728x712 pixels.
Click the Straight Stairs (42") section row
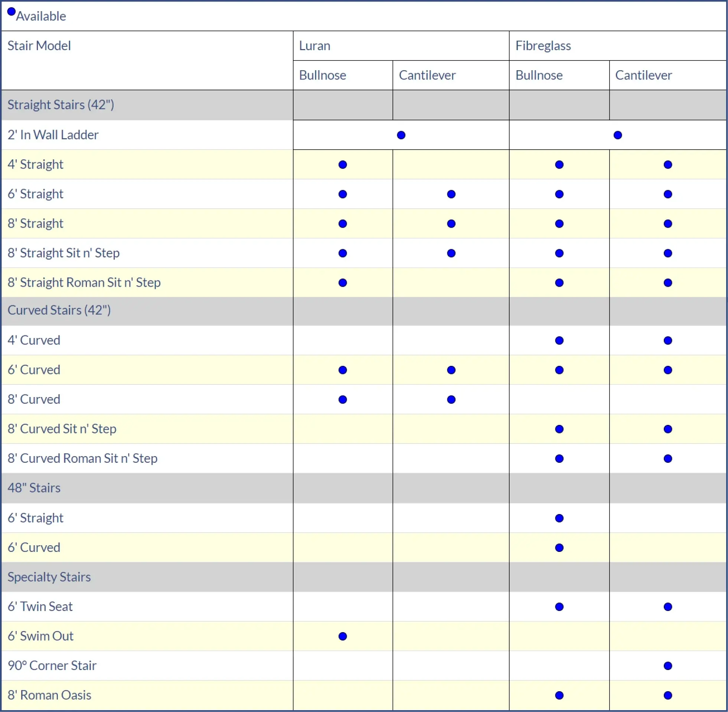pyautogui.click(x=61, y=105)
